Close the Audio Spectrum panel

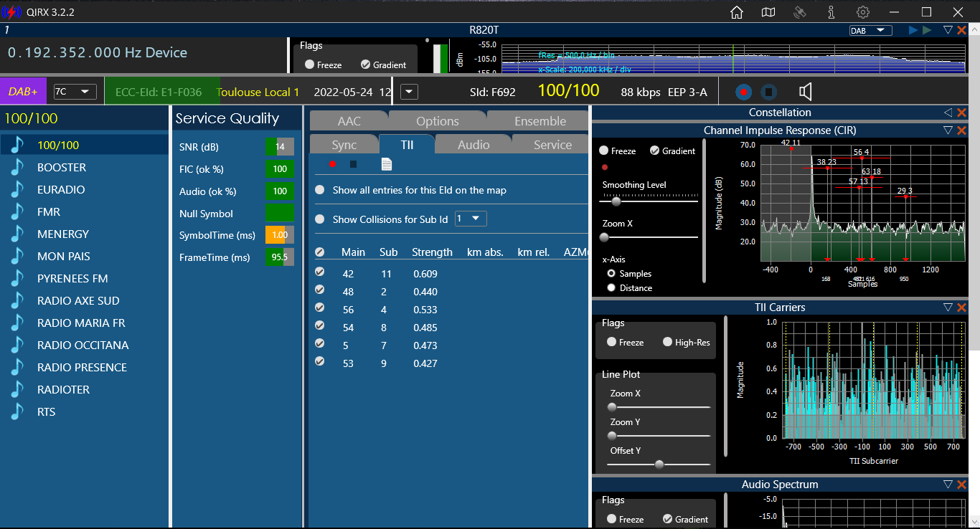pyautogui.click(x=961, y=485)
